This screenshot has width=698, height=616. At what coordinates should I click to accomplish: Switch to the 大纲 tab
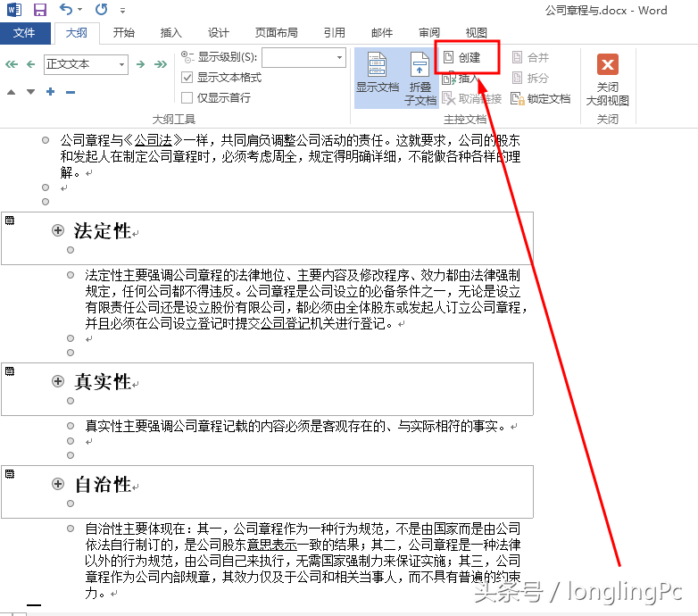(77, 32)
